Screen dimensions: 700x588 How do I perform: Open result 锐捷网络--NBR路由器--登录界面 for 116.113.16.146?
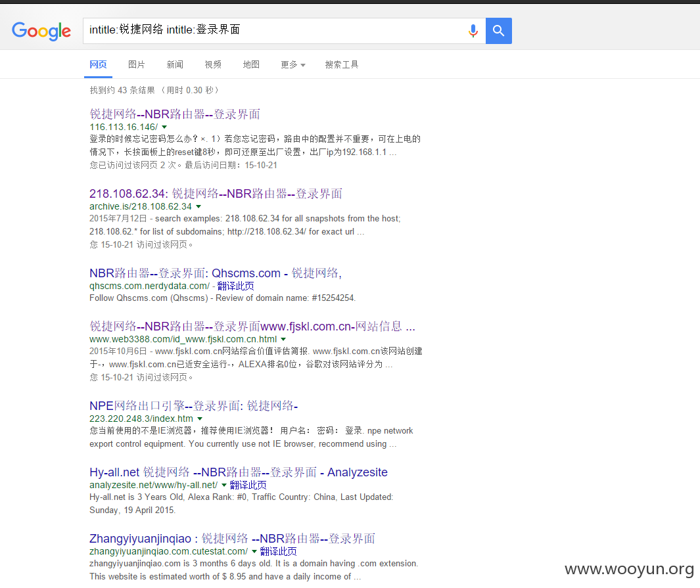pos(175,114)
